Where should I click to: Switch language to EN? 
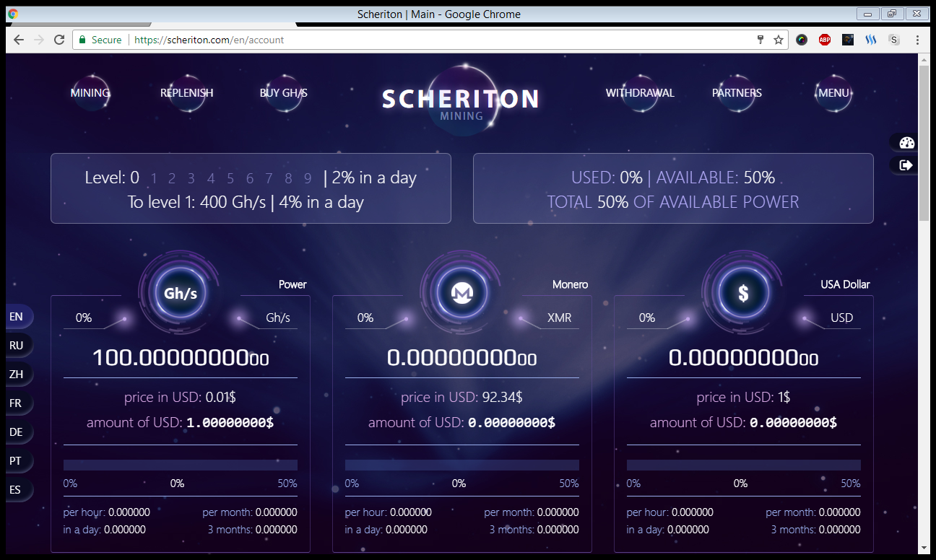17,316
